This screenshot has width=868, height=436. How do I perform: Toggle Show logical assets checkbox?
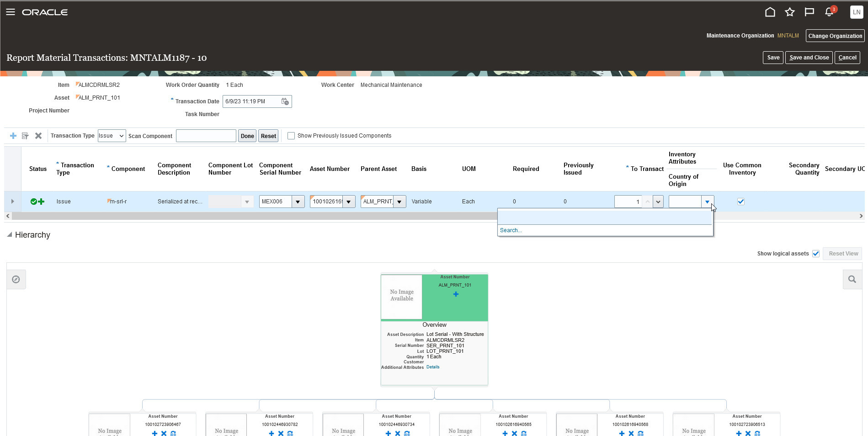(x=816, y=254)
